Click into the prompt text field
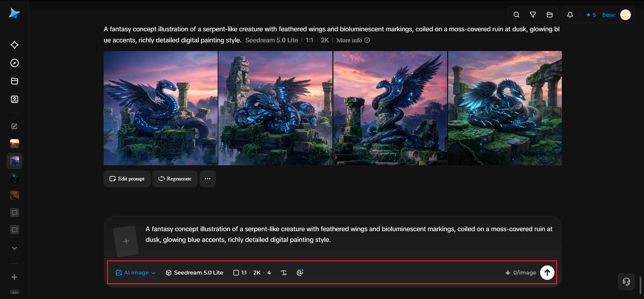 349,234
